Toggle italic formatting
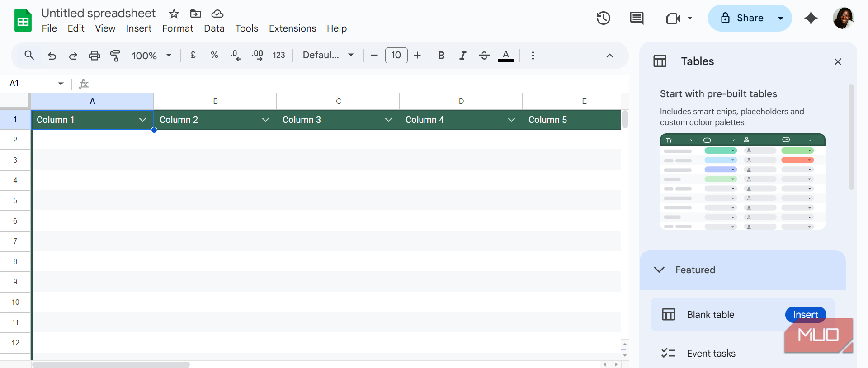Screen dimensions: 868x368 [x=462, y=56]
